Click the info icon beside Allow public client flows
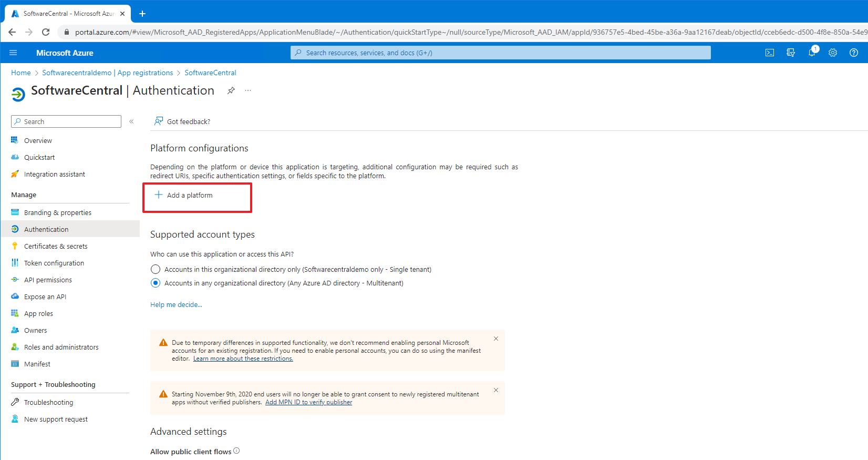868x460 pixels. tap(236, 451)
